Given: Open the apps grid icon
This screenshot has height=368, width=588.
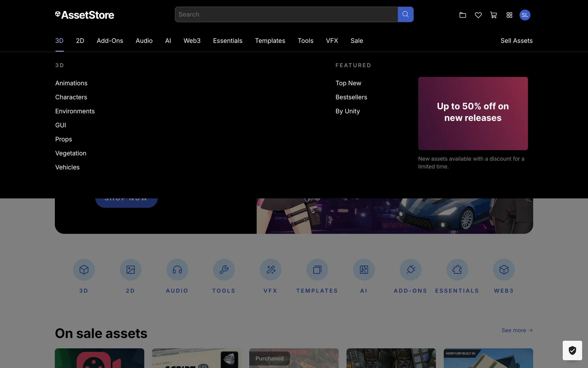Looking at the screenshot, I should point(509,15).
